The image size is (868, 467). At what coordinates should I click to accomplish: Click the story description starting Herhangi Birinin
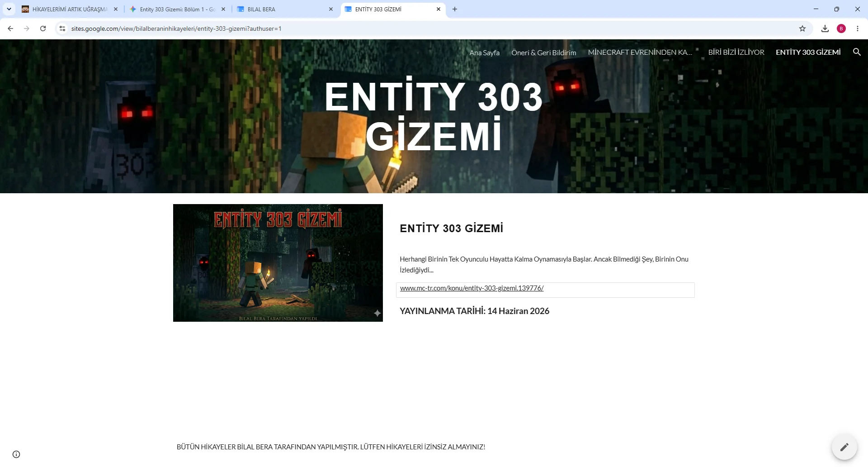(544, 265)
